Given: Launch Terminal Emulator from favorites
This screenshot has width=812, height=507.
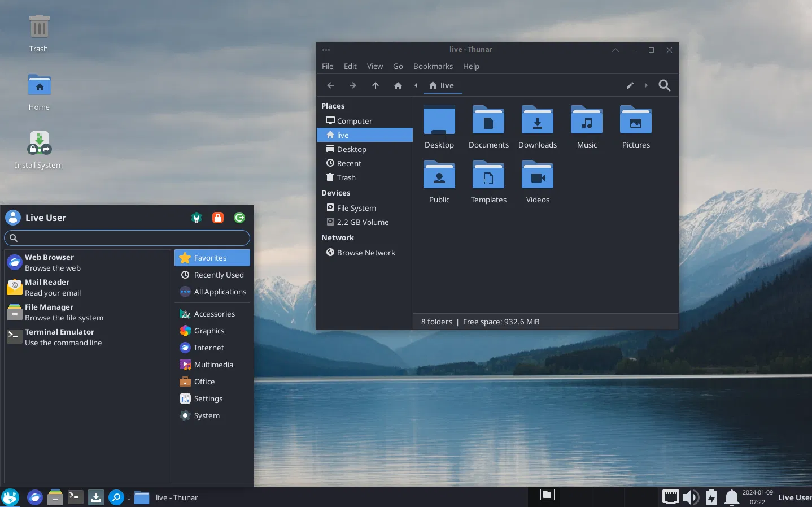Looking at the screenshot, I should coord(59,337).
